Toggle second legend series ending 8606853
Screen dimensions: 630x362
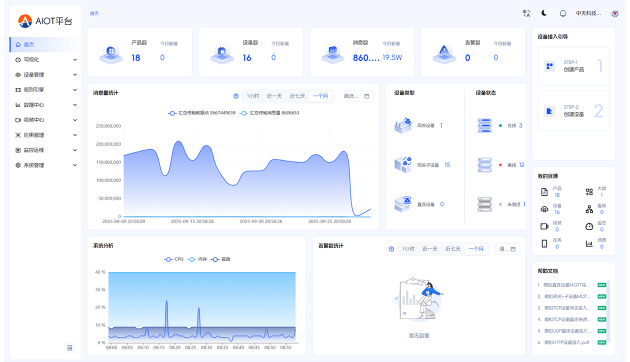pos(269,113)
